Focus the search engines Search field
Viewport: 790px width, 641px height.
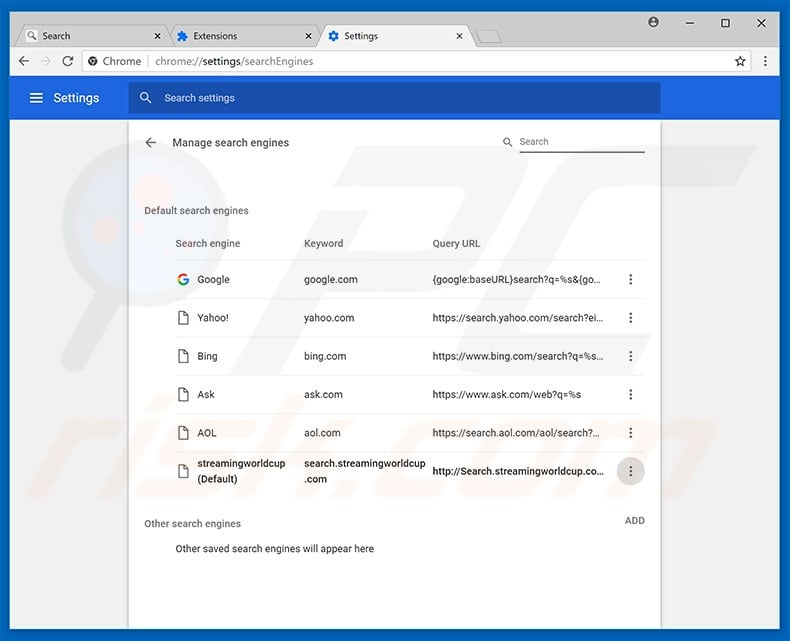582,142
